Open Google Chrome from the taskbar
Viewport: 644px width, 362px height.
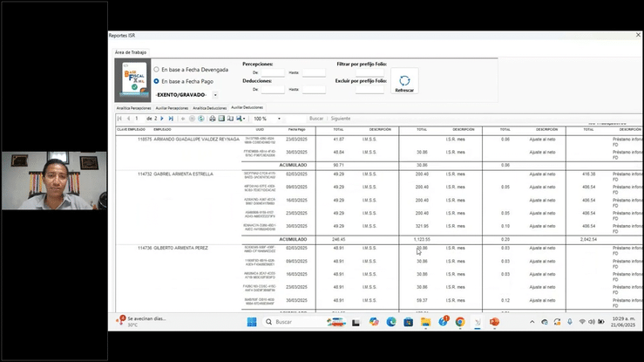click(460, 322)
